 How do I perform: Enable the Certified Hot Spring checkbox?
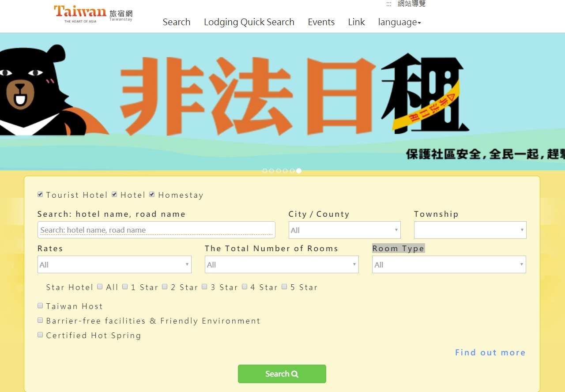pyautogui.click(x=40, y=335)
